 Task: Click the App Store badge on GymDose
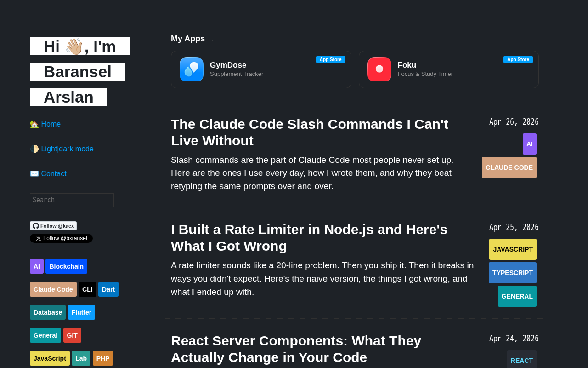tap(331, 60)
